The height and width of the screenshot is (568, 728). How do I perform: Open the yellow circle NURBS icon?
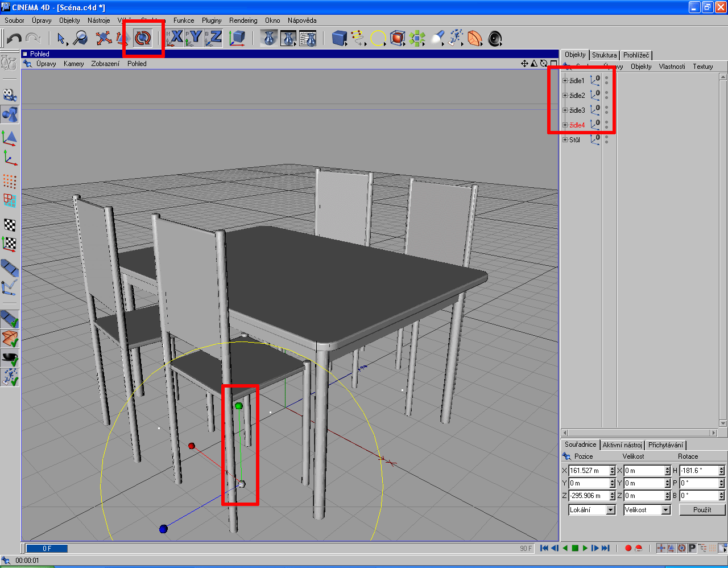tap(378, 38)
